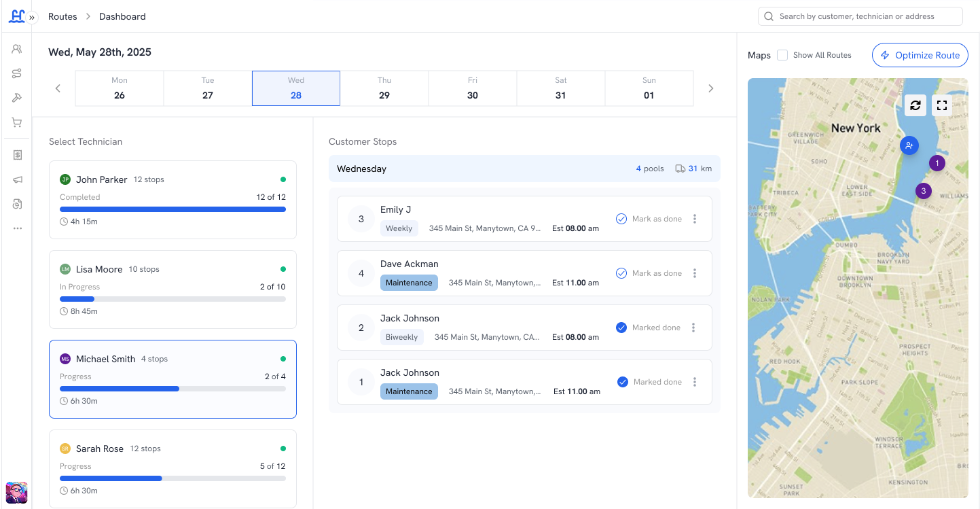Click the Routes breadcrumb link
Viewport: 980px width, 509px height.
[x=62, y=16]
